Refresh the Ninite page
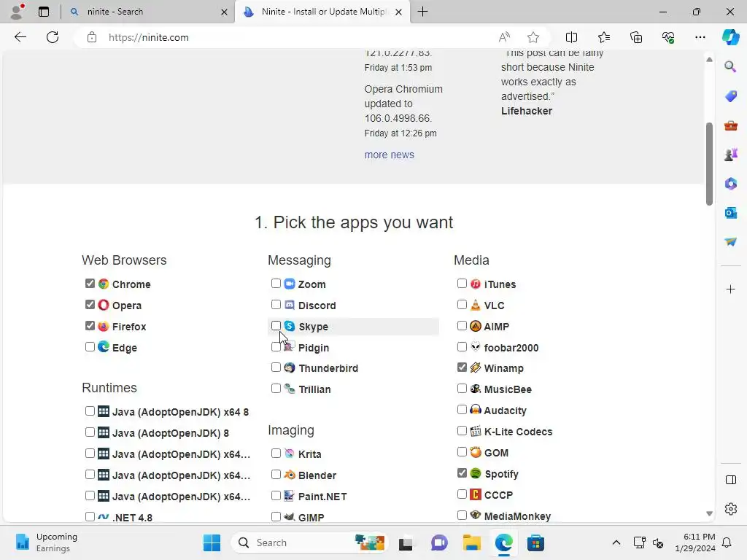 coord(53,37)
